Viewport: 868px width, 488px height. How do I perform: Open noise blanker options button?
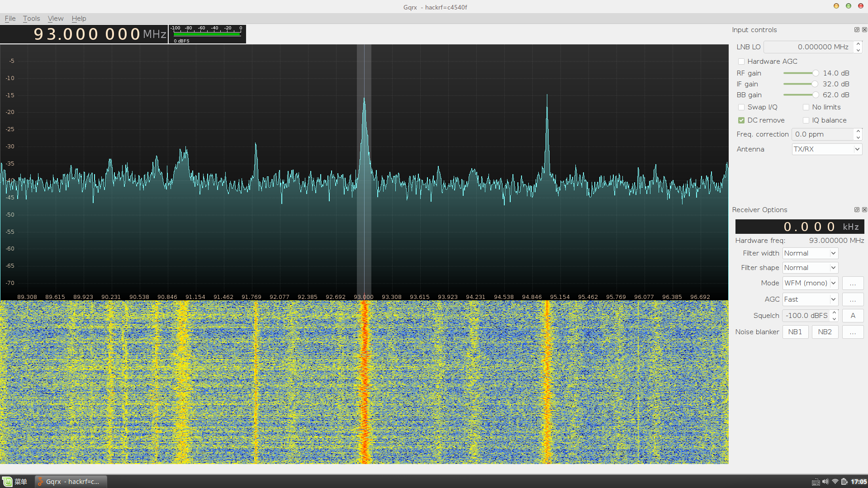tap(853, 332)
